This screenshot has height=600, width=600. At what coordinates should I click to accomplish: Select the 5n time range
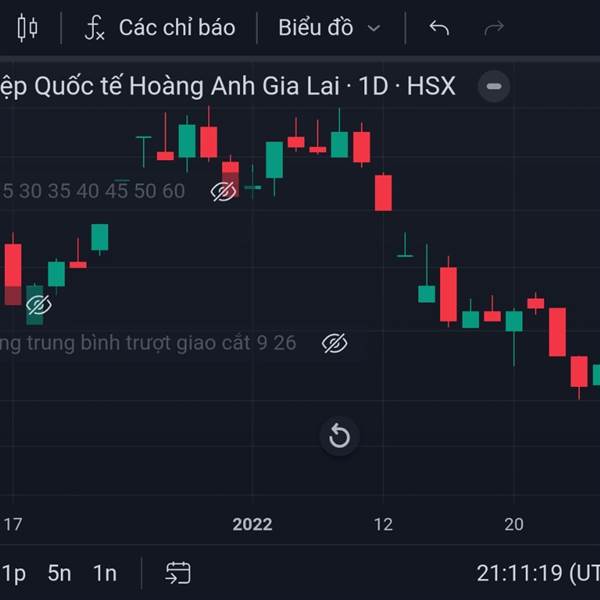(x=60, y=573)
